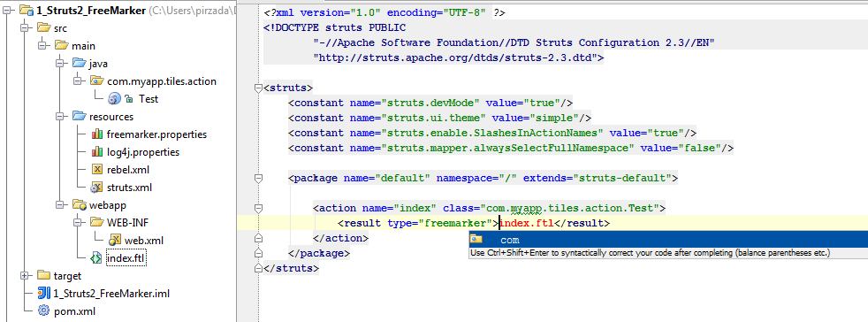The width and height of the screenshot is (868, 322).
Task: Open log4j.properties file
Action: point(143,152)
